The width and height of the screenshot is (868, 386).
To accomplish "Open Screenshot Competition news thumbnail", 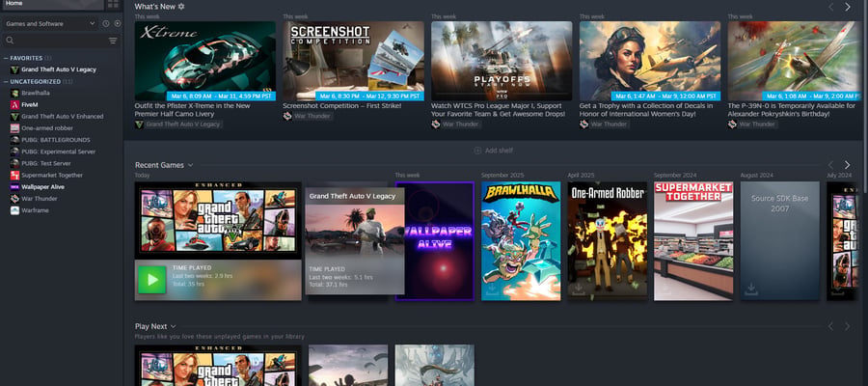I will click(x=353, y=61).
